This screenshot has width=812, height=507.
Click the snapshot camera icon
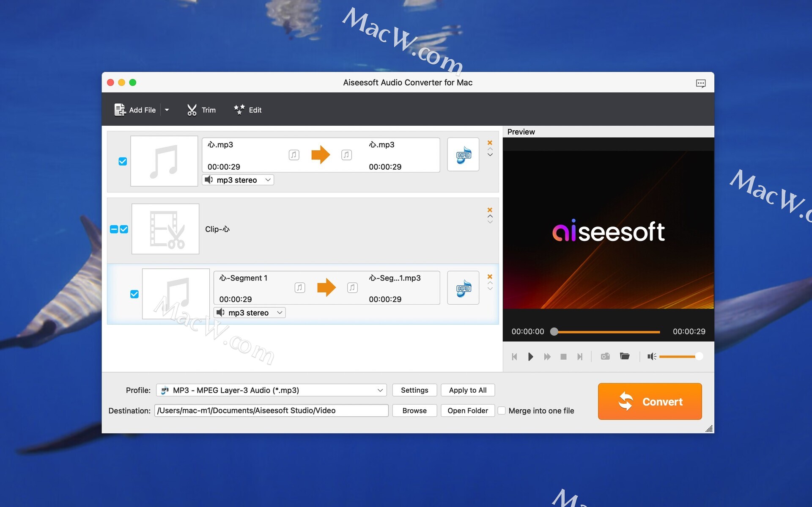(605, 356)
